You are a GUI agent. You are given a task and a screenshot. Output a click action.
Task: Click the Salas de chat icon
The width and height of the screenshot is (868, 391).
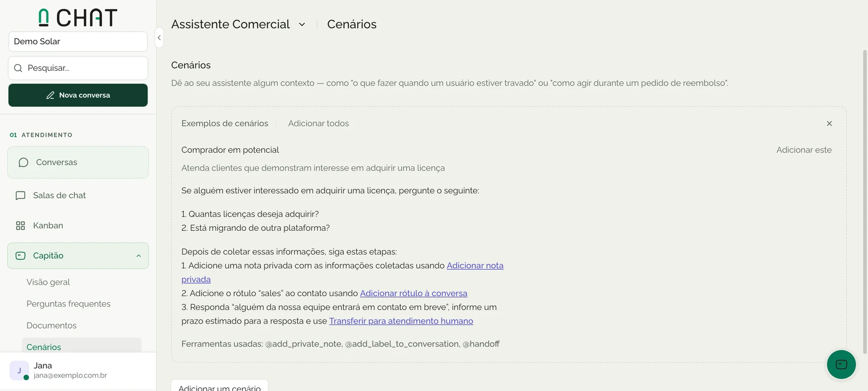pos(20,195)
